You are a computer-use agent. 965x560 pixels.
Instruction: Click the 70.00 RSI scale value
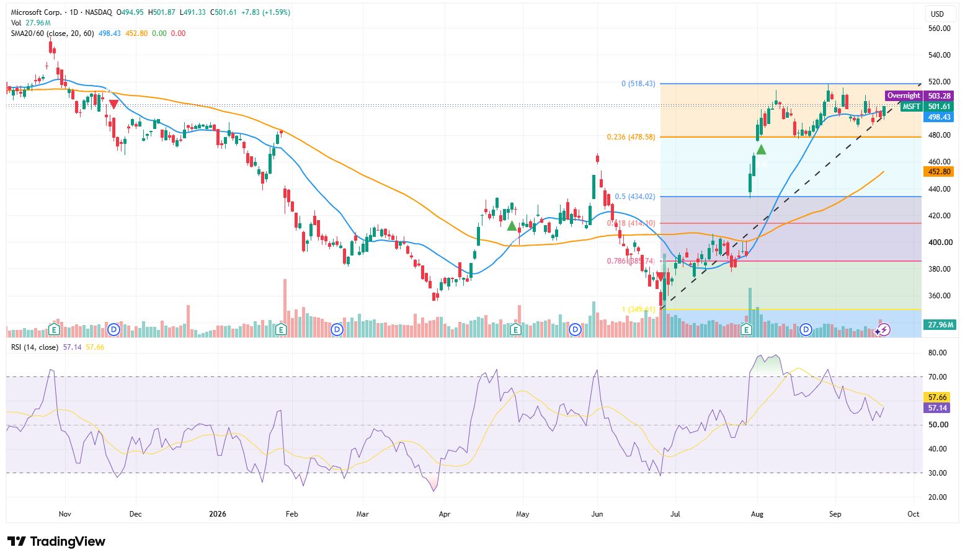pos(938,377)
